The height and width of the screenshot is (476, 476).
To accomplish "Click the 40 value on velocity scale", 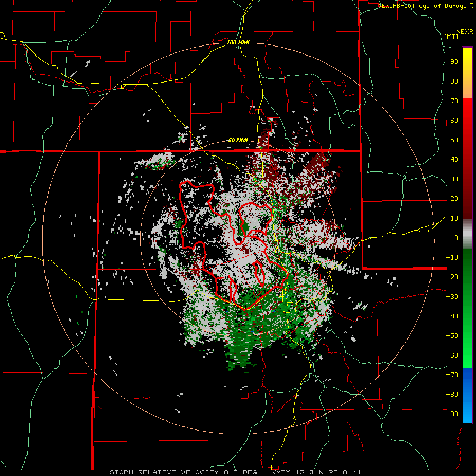I will [454, 159].
